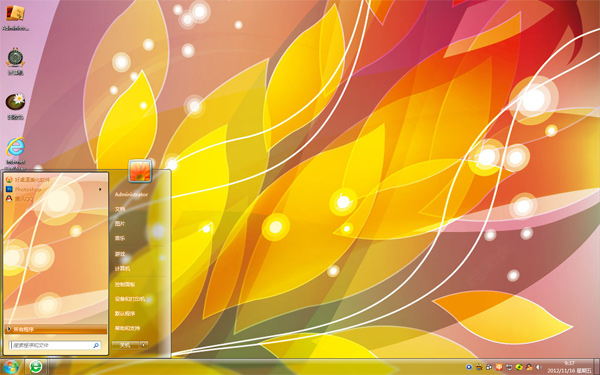
Task: Open the Recycle Bin lotus flower icon
Action: coord(15,106)
